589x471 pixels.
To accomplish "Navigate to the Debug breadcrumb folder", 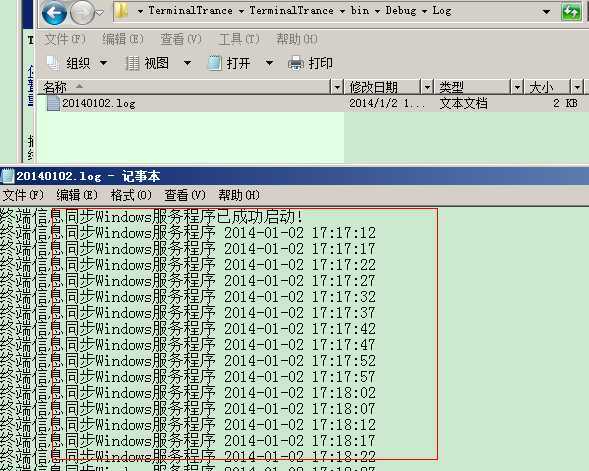I will [401, 11].
